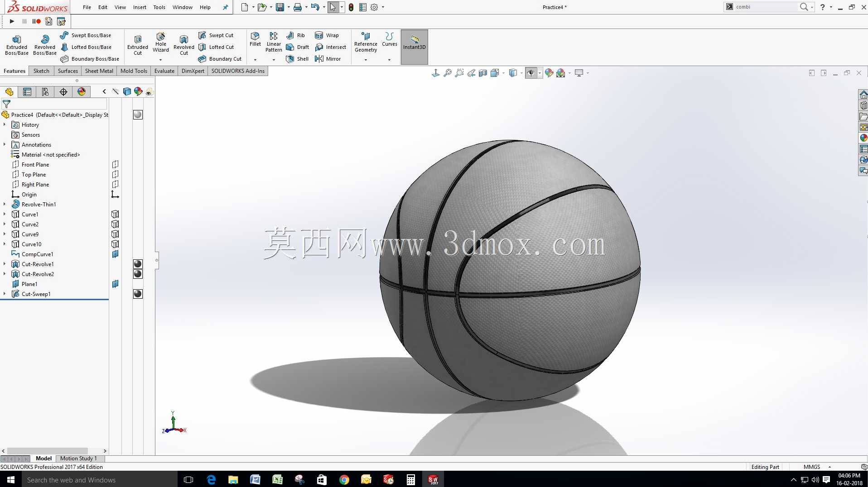The height and width of the screenshot is (487, 868).
Task: Switch to the Surfaces tab
Action: [68, 71]
